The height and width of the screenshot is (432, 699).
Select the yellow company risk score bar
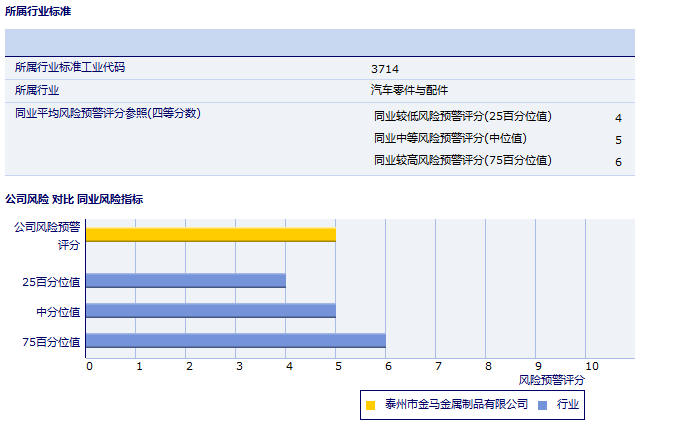pos(210,235)
